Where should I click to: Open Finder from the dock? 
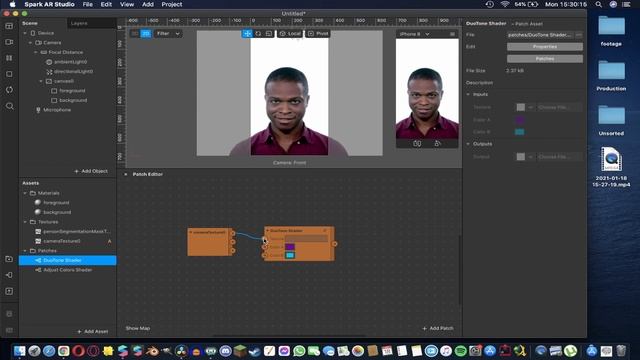[x=19, y=351]
